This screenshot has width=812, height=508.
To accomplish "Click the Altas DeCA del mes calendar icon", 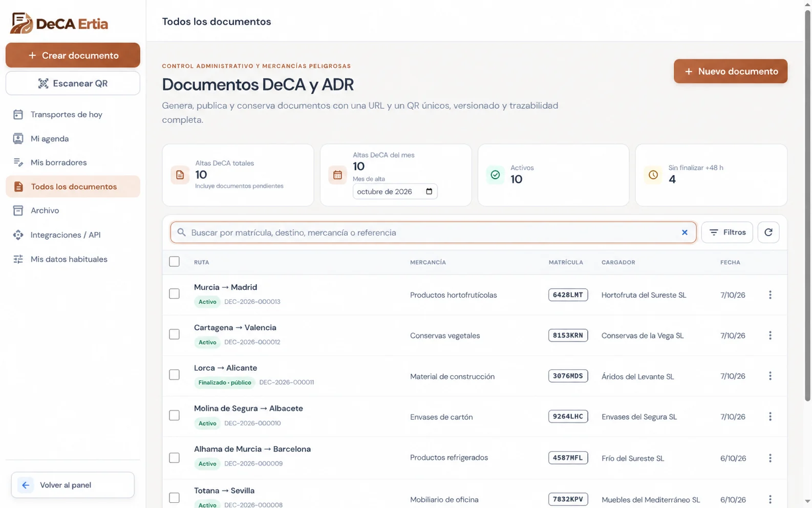I will 337,175.
